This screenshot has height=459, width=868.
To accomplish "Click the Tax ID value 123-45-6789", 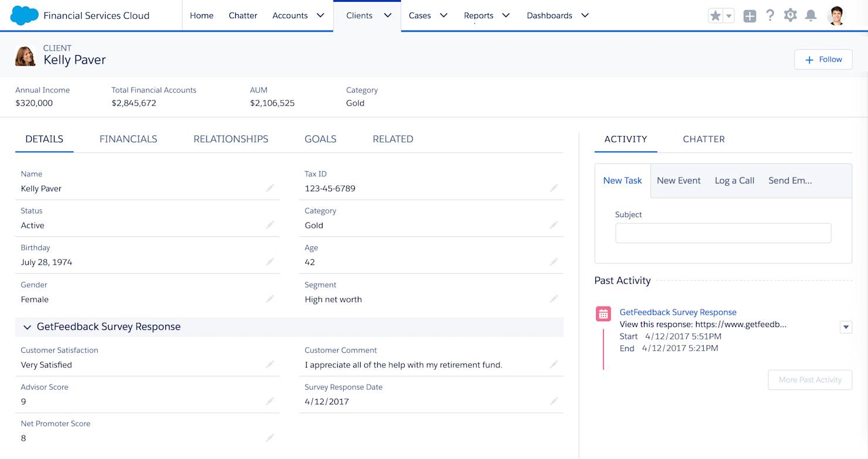I will point(330,189).
